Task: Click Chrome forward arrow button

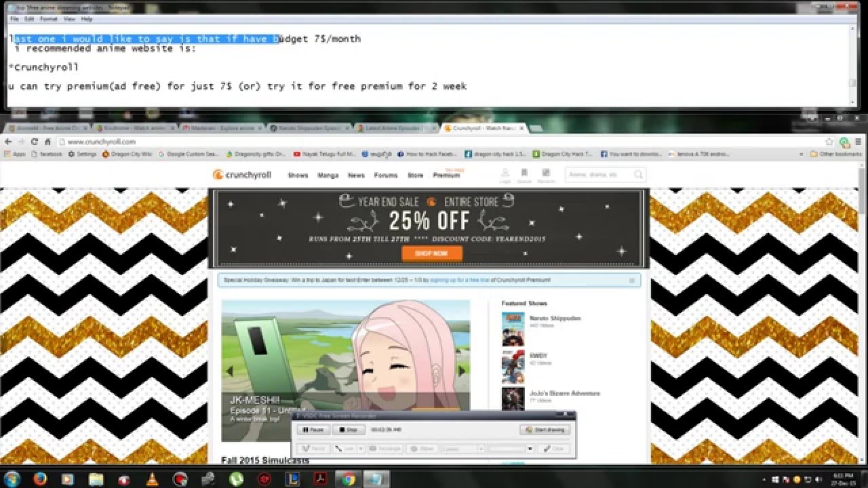Action: tap(21, 142)
